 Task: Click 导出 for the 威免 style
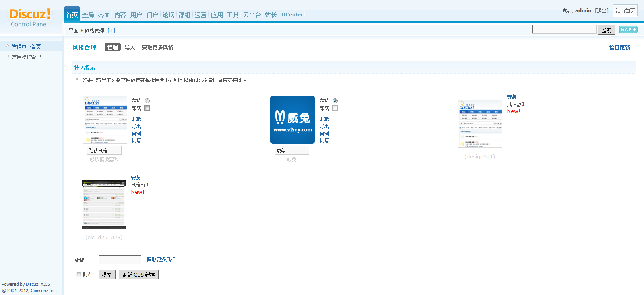click(x=324, y=126)
